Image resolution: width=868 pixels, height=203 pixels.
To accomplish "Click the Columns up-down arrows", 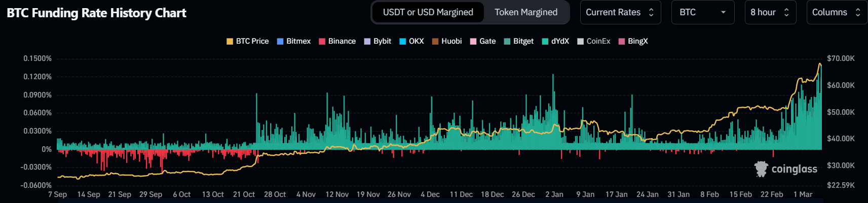I will click(858, 12).
